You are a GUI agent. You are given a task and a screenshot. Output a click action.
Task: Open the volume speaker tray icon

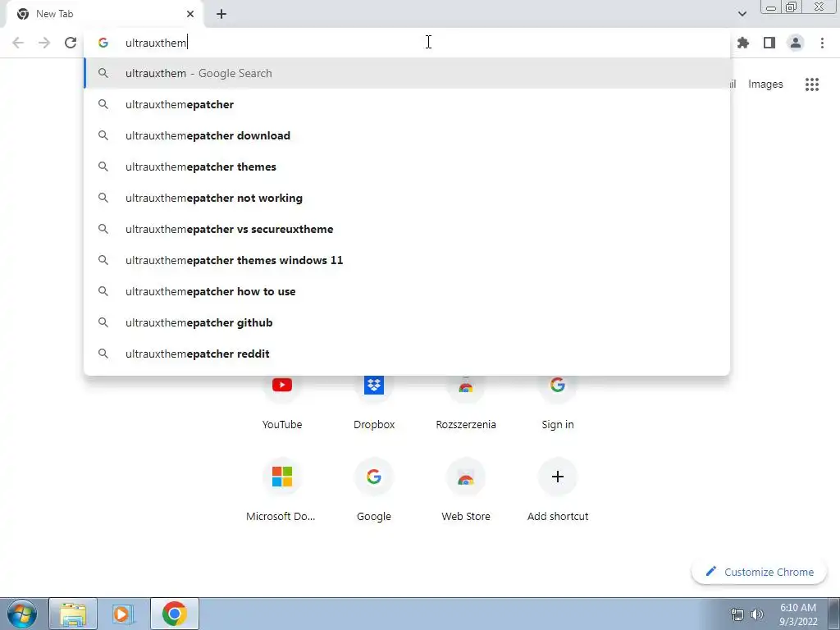click(756, 614)
